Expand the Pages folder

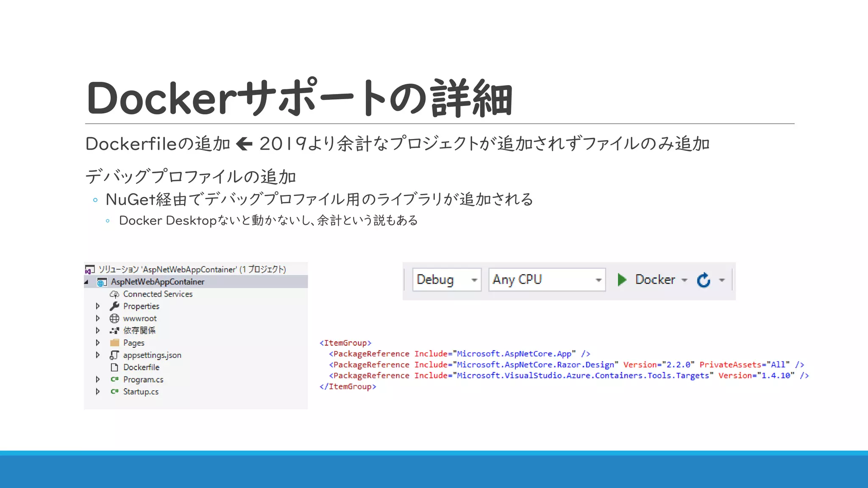point(98,343)
